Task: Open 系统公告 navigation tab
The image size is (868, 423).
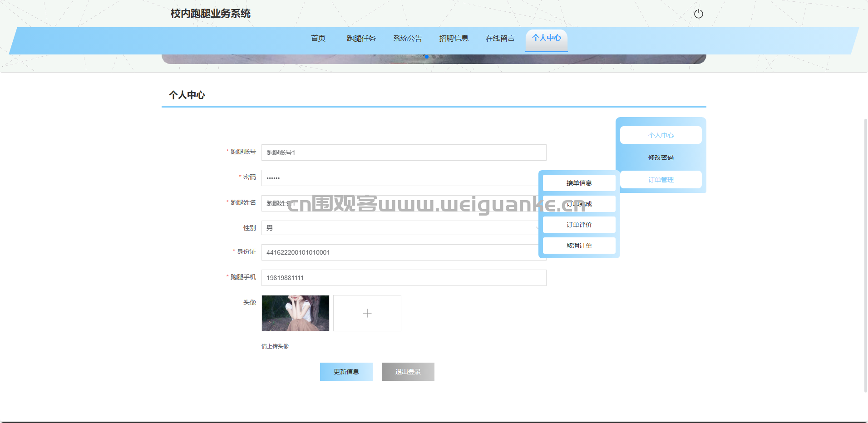Action: [407, 39]
